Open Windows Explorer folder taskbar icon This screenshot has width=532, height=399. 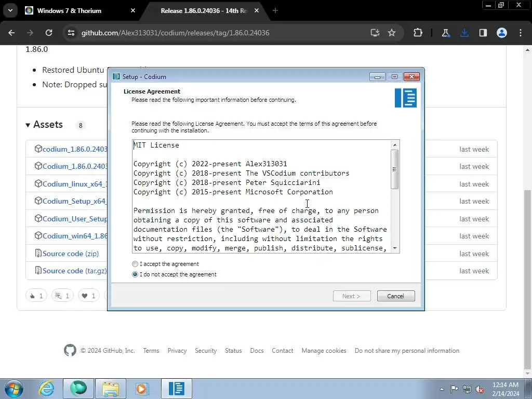(x=111, y=389)
